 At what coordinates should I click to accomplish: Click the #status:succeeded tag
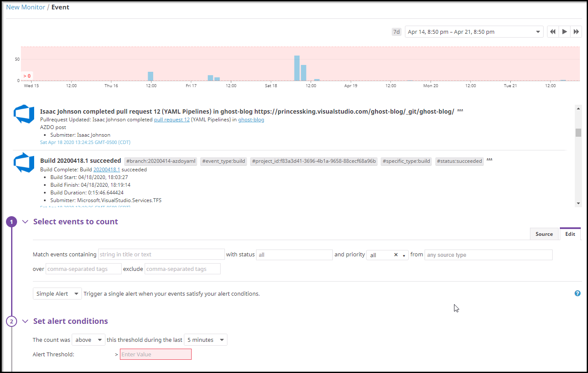459,161
